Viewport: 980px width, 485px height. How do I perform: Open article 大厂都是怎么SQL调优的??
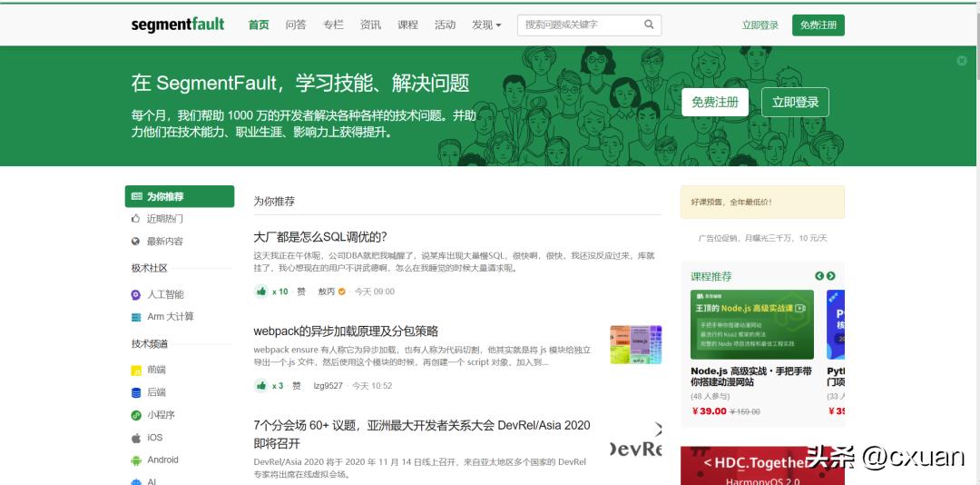coord(320,237)
